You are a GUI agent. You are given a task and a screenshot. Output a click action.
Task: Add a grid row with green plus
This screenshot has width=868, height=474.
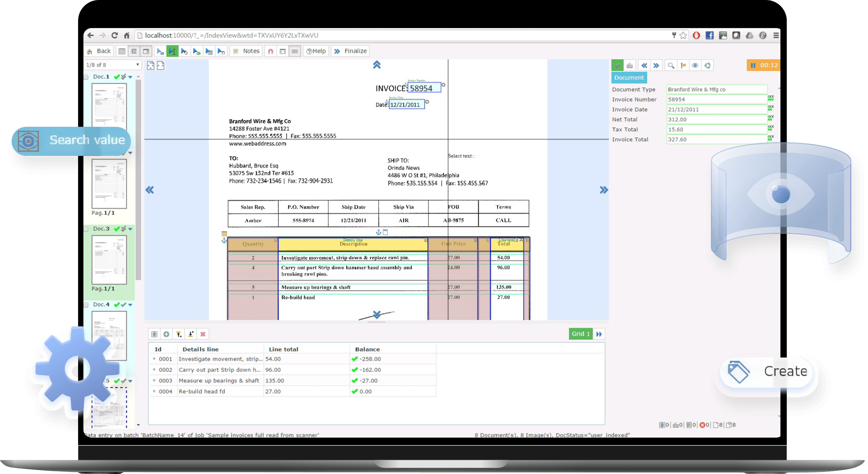pos(166,334)
